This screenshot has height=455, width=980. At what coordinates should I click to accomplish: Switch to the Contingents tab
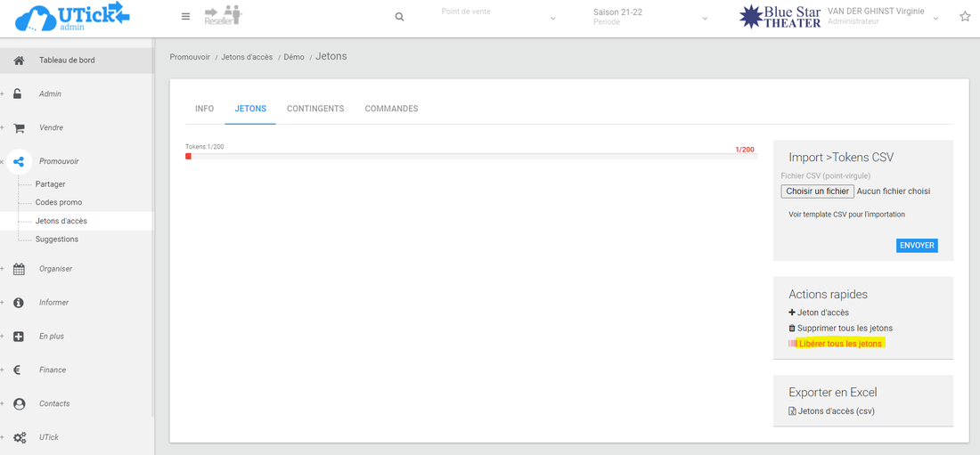coord(315,109)
